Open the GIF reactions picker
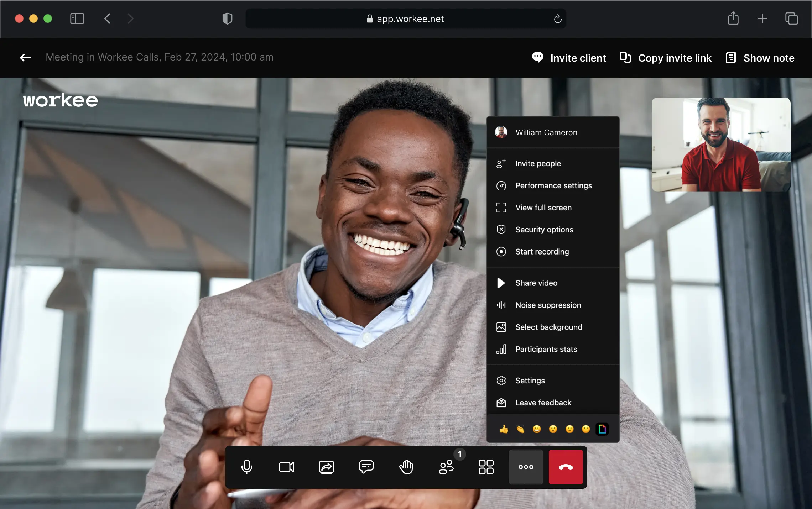Screen dimensions: 812x509 tap(602, 429)
